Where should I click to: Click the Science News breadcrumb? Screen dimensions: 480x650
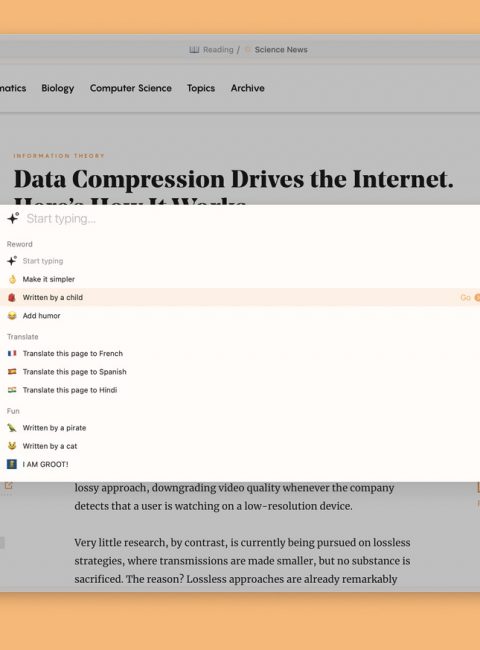pos(281,50)
